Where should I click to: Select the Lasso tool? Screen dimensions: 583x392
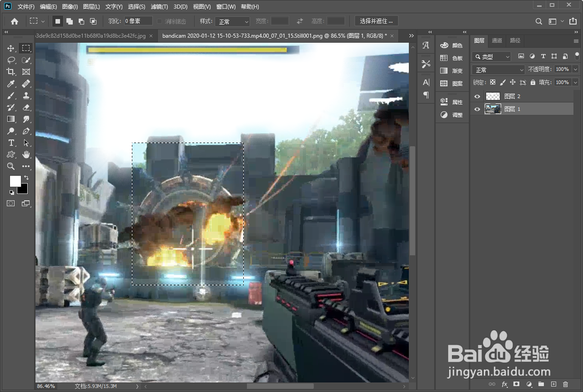[x=11, y=60]
